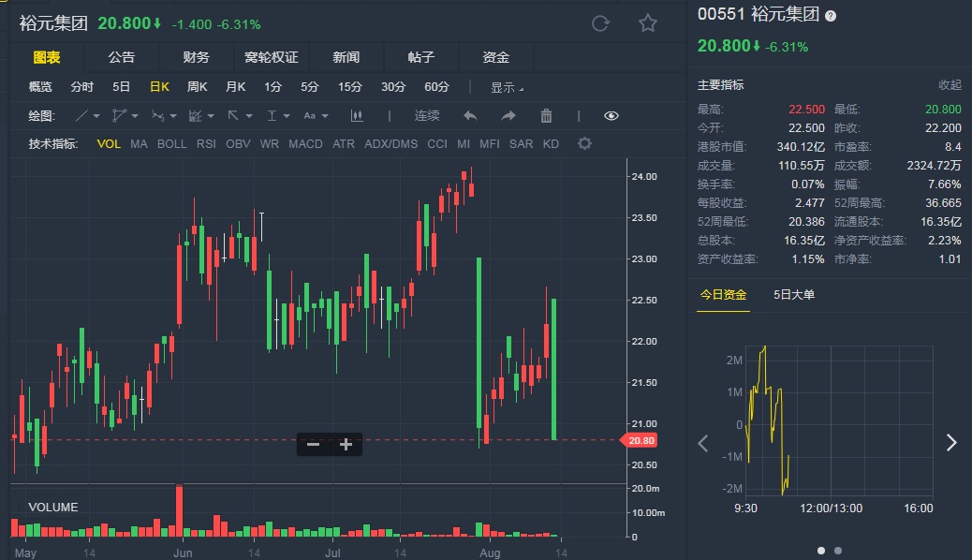Select the 月K monthly candlestick period
The image size is (972, 560).
pos(236,87)
